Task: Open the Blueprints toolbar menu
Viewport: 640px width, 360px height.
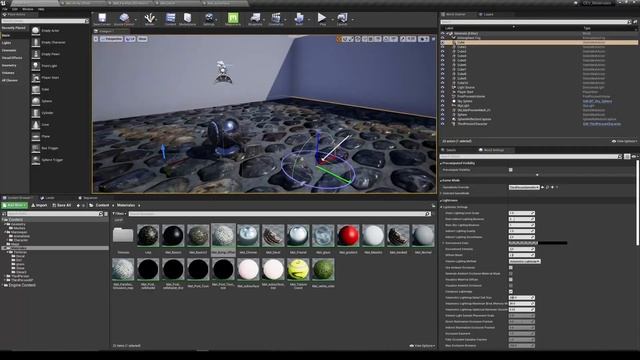Action: click(x=255, y=19)
